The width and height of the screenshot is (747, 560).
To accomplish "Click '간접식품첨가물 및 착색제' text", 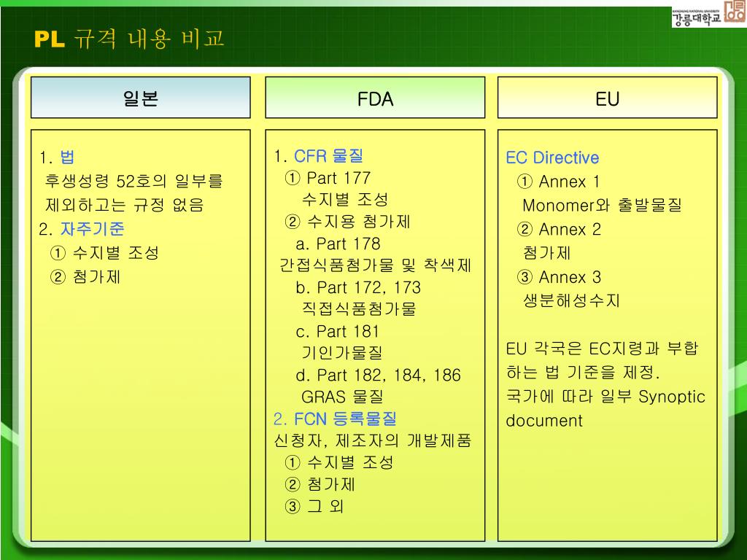I will tap(376, 265).
